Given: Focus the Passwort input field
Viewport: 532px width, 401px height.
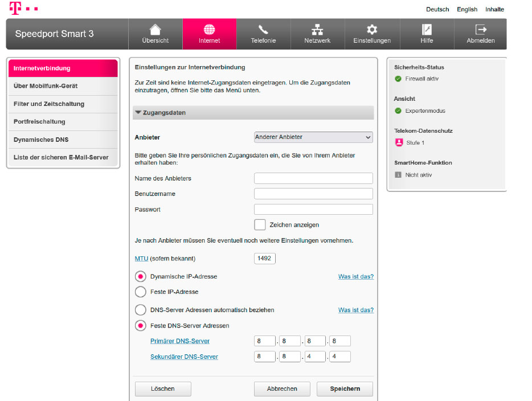Looking at the screenshot, I should pos(313,209).
